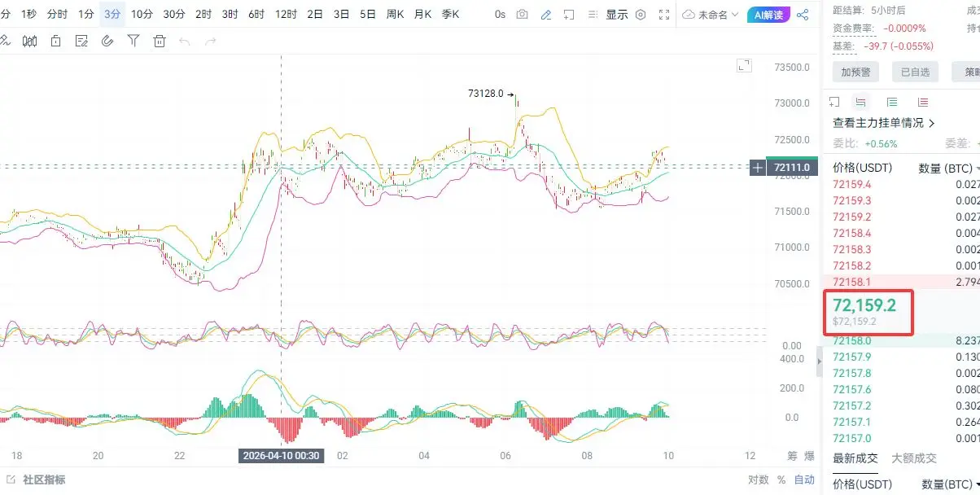Screen dimensions: 980x495
Task: Redo the last drawing action
Action: click(211, 41)
